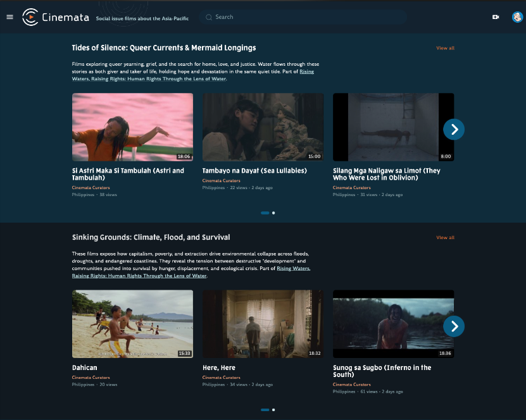This screenshot has height=420, width=526.
Task: Click inside the Search input field
Action: (x=304, y=17)
